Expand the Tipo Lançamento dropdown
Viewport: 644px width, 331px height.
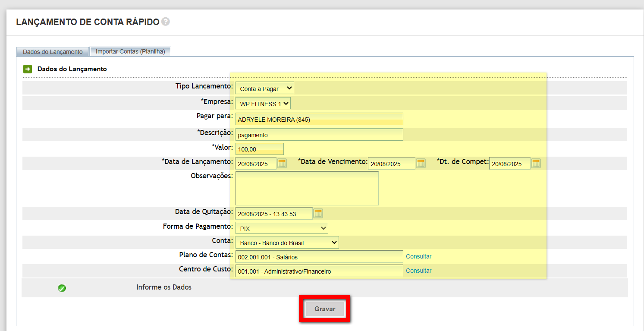[x=264, y=88]
